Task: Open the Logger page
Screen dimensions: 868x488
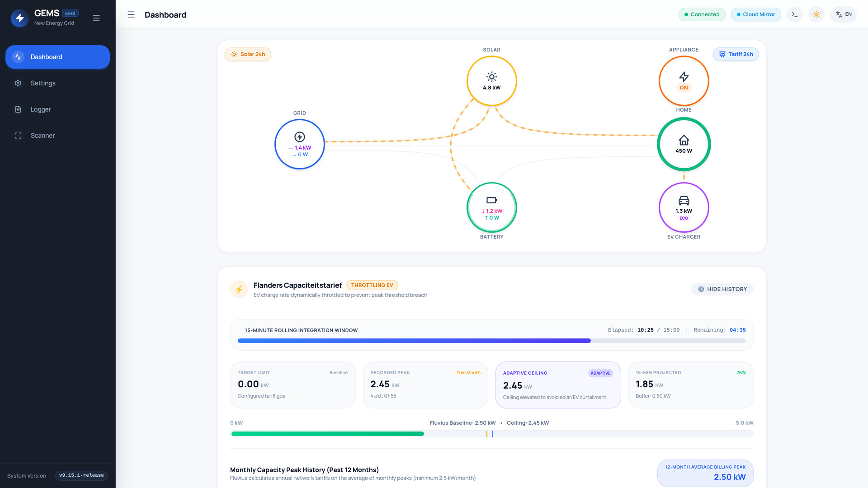Action: coord(57,109)
